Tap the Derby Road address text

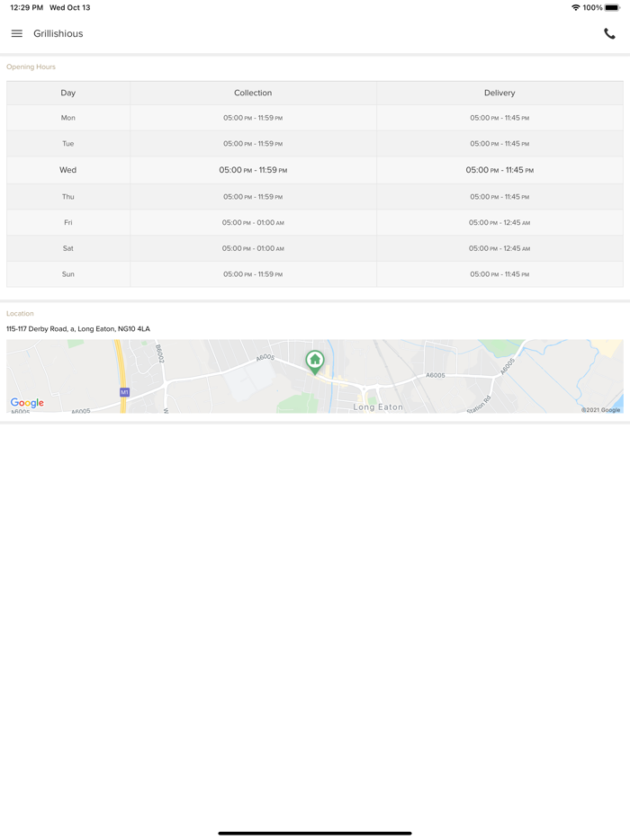pyautogui.click(x=78, y=329)
